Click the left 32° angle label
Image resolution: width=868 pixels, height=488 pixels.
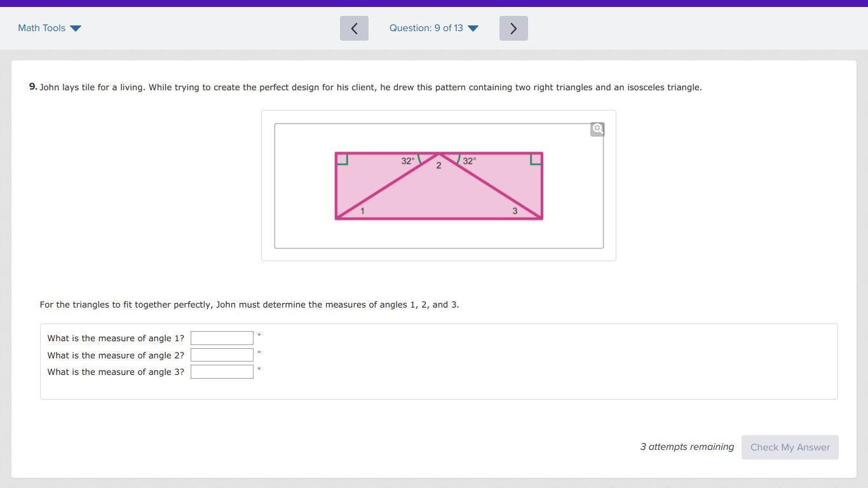coord(407,161)
